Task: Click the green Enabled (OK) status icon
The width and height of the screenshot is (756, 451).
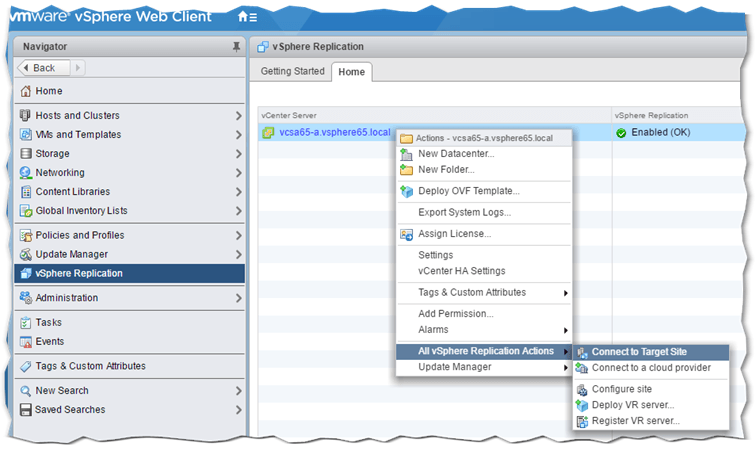Action: (621, 133)
